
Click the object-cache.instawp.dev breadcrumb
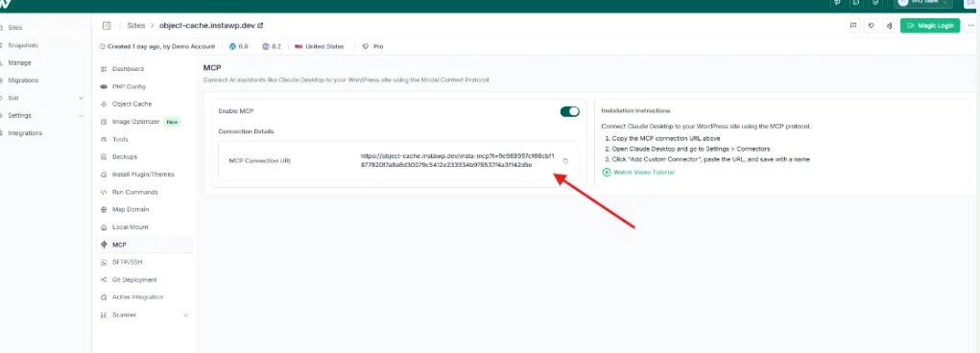[207, 26]
